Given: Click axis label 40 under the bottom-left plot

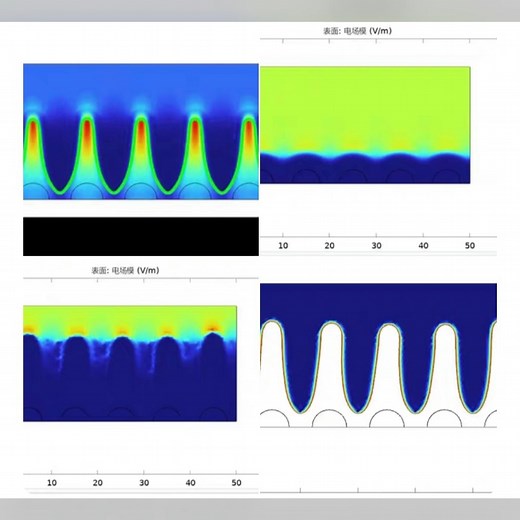Looking at the screenshot, I should (190, 483).
